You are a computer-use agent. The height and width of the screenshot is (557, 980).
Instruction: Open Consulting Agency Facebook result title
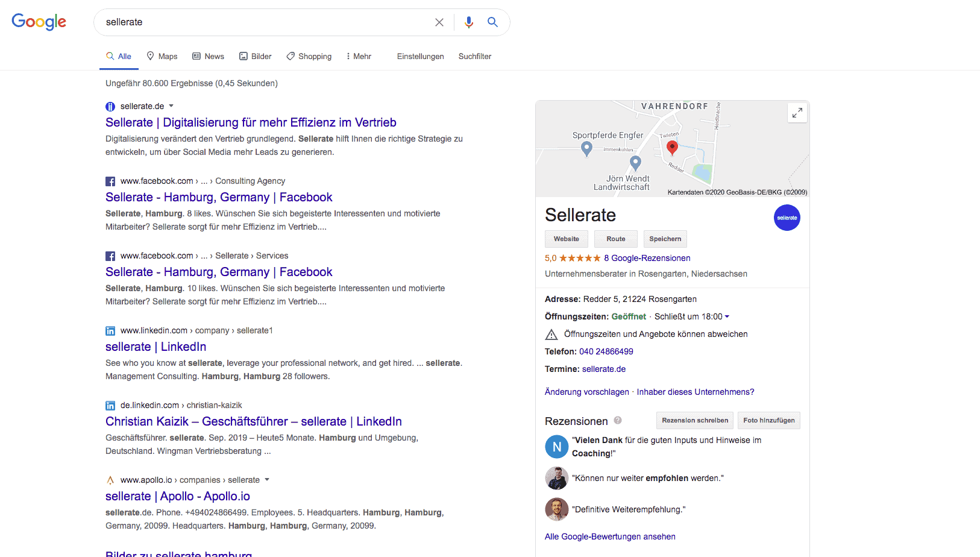(x=219, y=197)
